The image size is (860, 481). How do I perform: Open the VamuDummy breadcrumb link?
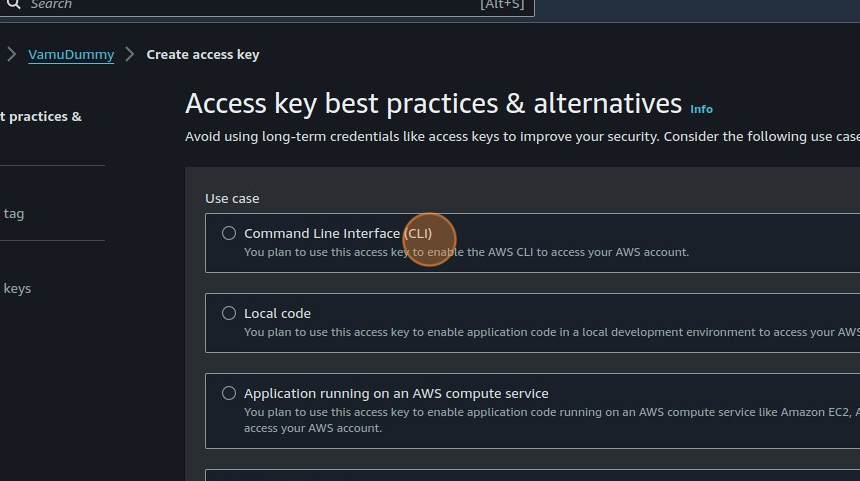(x=71, y=55)
